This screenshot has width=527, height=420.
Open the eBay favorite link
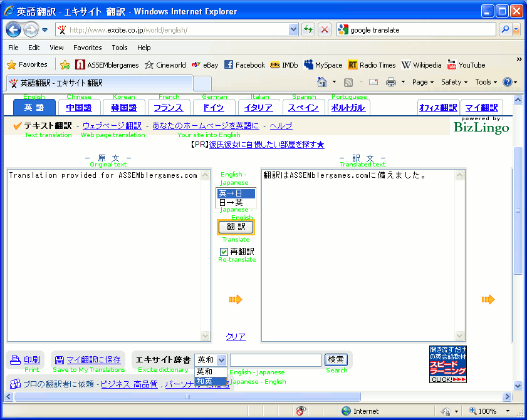pyautogui.click(x=205, y=65)
